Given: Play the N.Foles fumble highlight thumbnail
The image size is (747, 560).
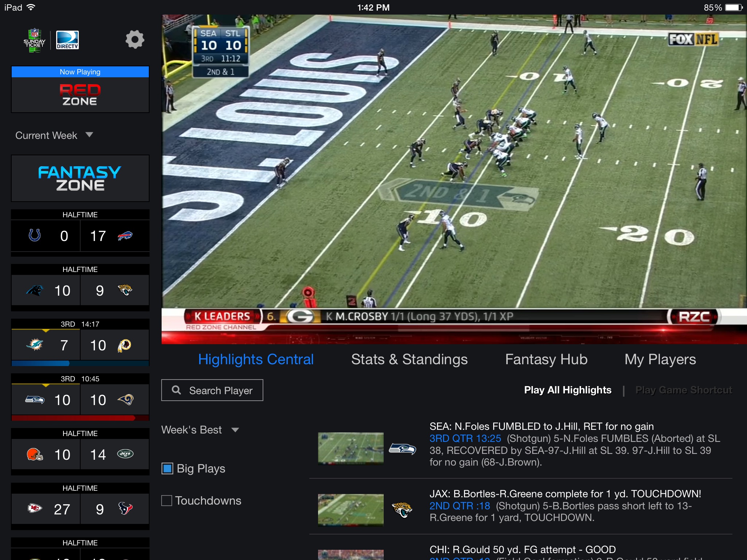Looking at the screenshot, I should (x=351, y=448).
